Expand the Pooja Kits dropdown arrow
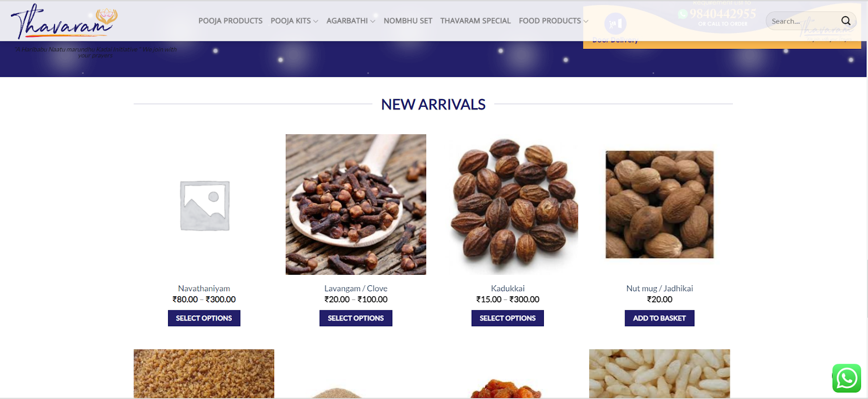The image size is (868, 399). coord(316,21)
